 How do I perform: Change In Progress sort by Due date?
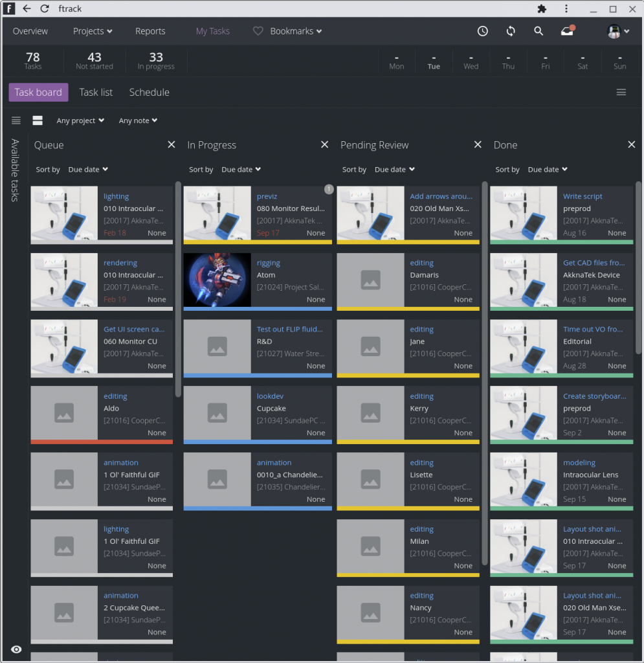241,169
